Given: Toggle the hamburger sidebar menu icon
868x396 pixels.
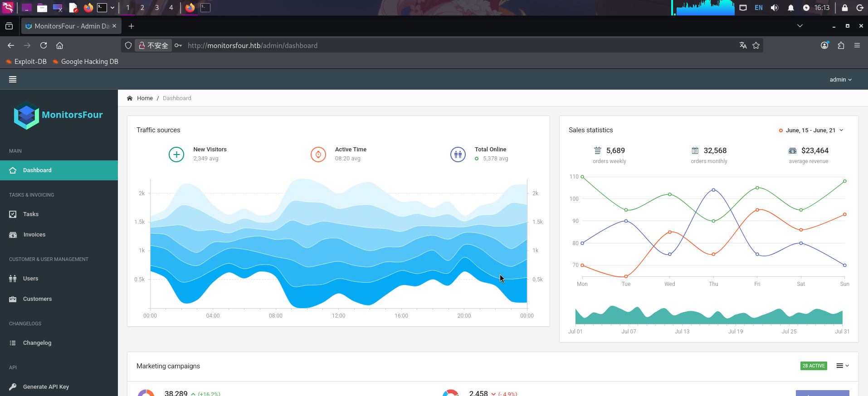Looking at the screenshot, I should (13, 79).
